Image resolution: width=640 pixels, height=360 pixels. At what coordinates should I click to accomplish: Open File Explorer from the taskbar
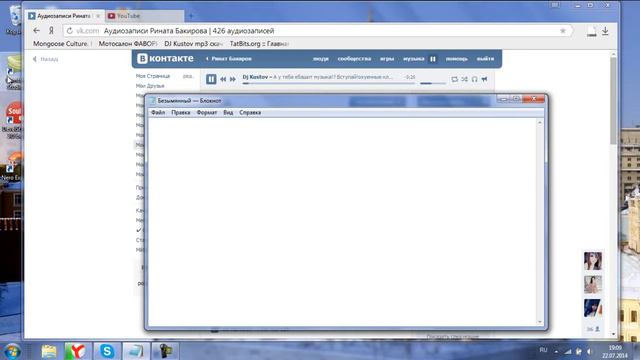(x=49, y=351)
